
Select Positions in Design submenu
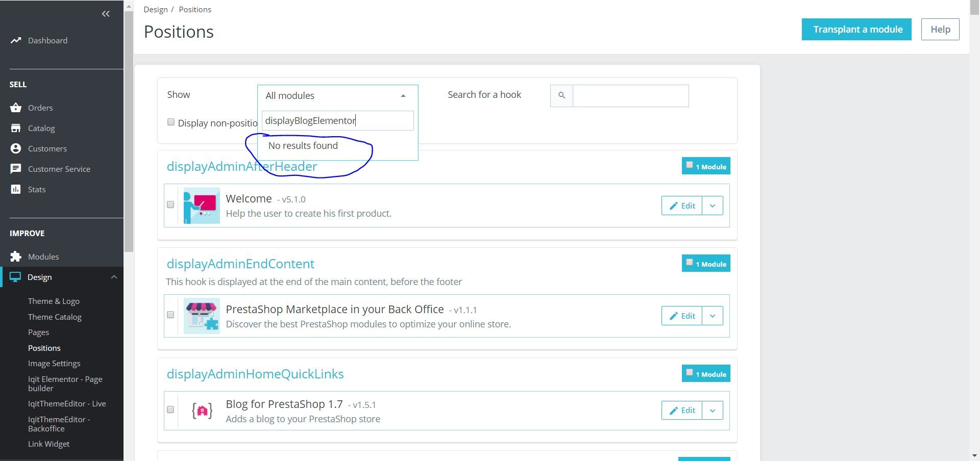(44, 348)
